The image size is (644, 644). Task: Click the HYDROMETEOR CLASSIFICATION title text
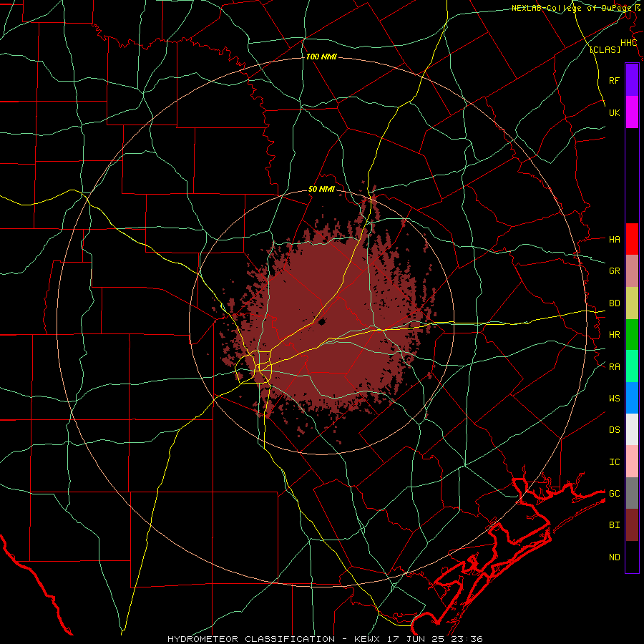tap(251, 639)
